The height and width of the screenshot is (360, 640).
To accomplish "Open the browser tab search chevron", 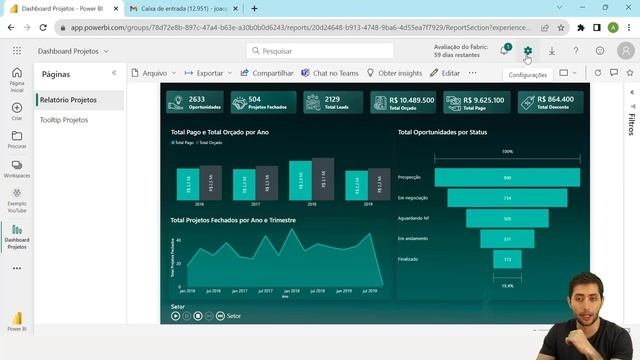I will tap(560, 7).
